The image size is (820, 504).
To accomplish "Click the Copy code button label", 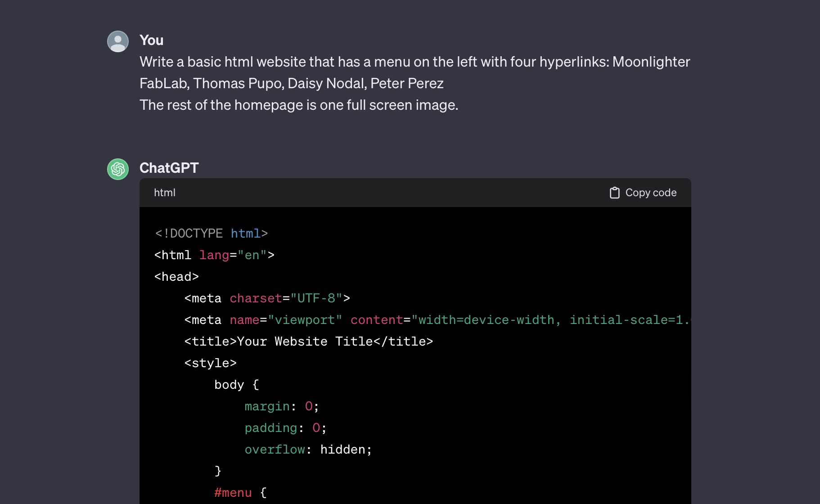I will click(651, 193).
